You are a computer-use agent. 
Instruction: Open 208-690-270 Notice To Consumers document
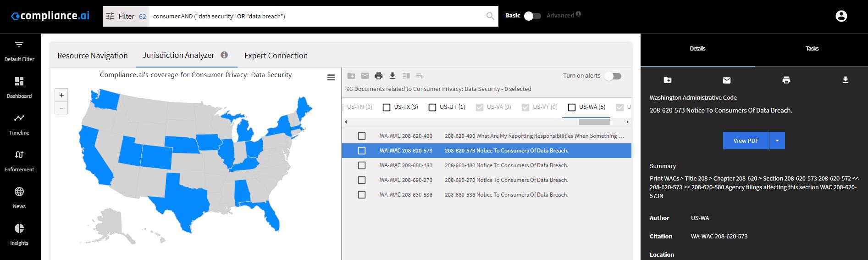(x=506, y=180)
